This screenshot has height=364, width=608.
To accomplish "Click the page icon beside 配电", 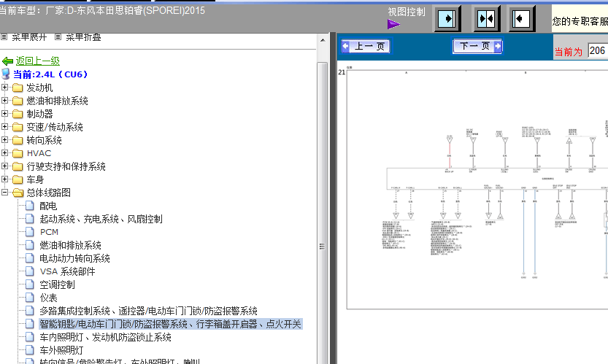I will tap(29, 206).
